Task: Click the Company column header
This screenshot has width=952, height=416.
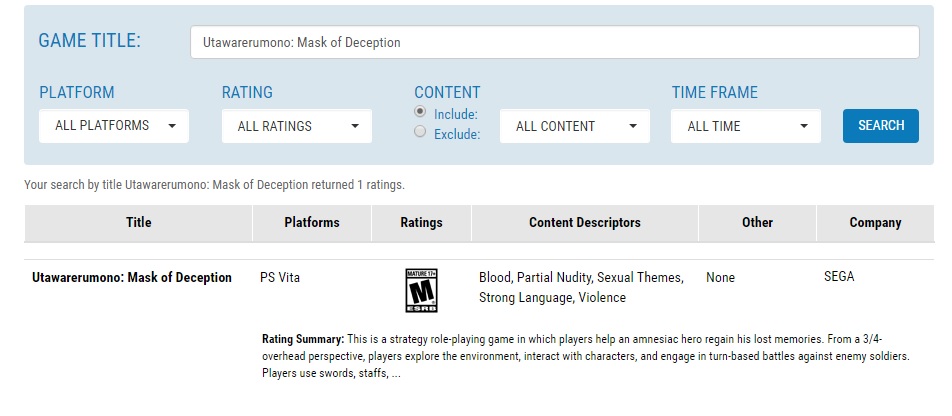Action: coord(875,223)
